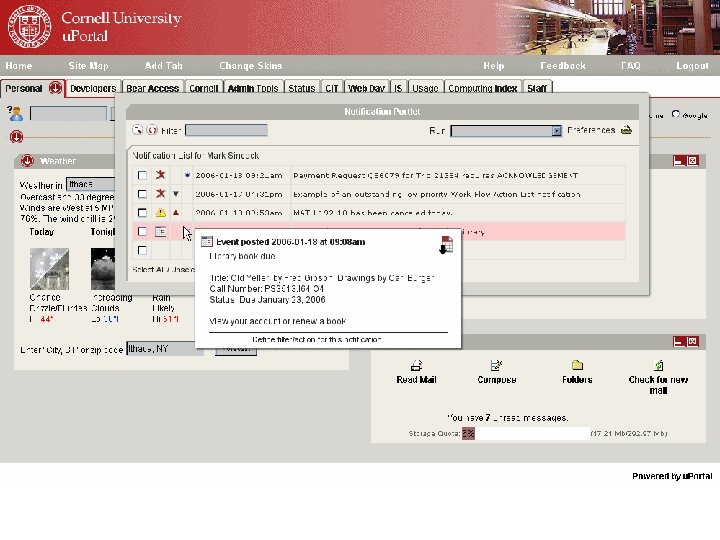Check the box on the last empty row
The image size is (720, 540).
pos(142,250)
